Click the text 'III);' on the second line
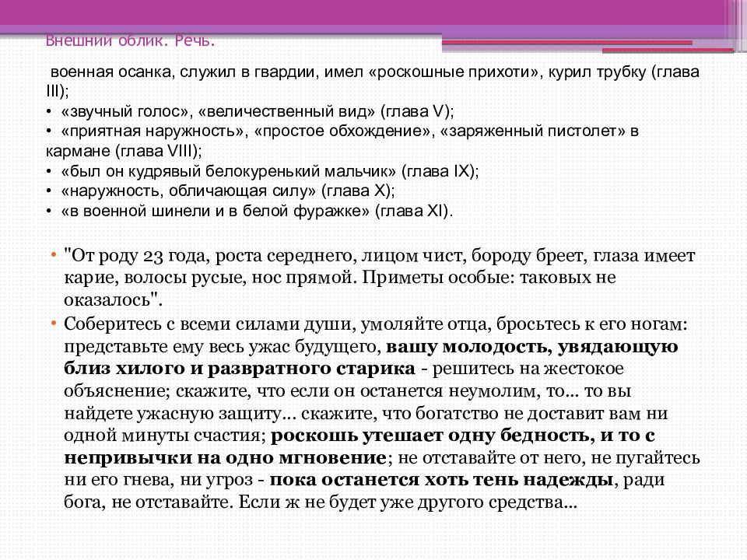Viewport: 747px width, 560px height. (57, 92)
